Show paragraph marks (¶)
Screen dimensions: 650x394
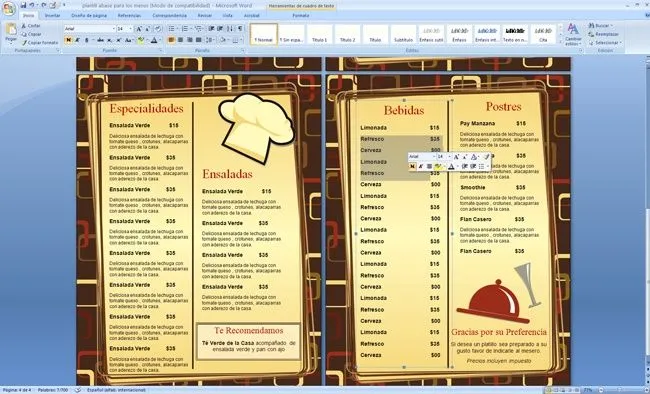(x=240, y=29)
